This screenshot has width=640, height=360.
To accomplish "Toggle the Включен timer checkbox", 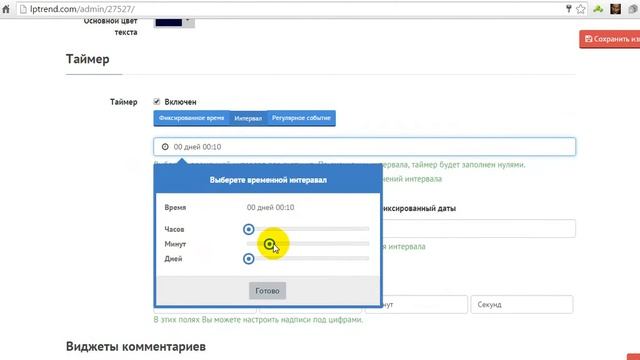I will click(x=157, y=102).
